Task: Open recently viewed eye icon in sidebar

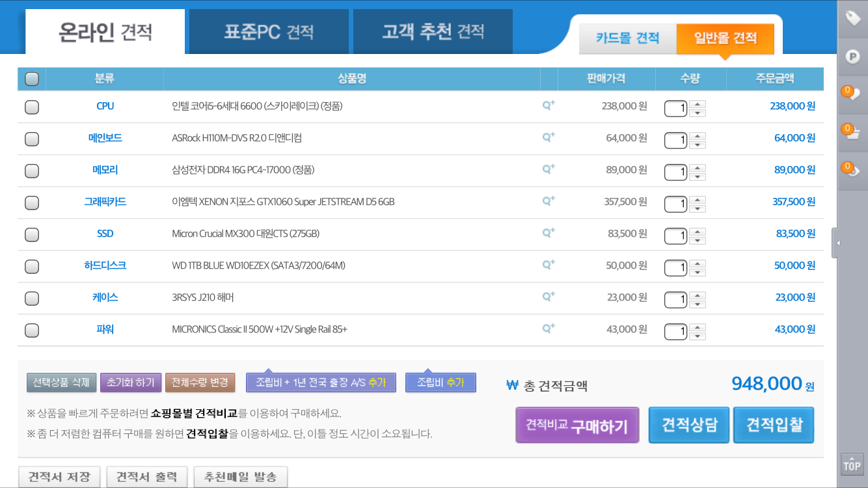Action: click(x=852, y=170)
